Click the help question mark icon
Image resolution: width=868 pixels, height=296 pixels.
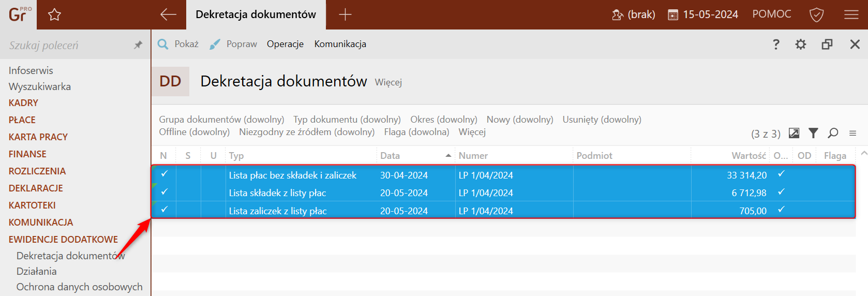pos(776,45)
